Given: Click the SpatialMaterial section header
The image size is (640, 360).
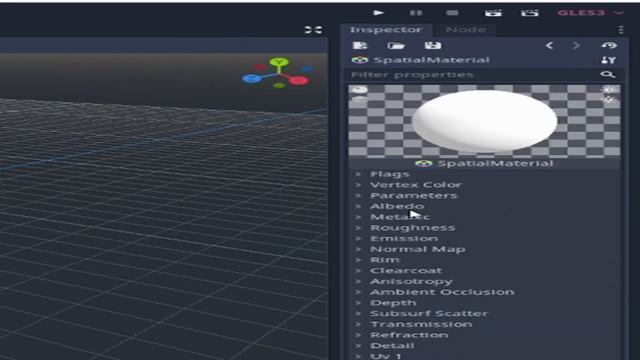Looking at the screenshot, I should (484, 163).
